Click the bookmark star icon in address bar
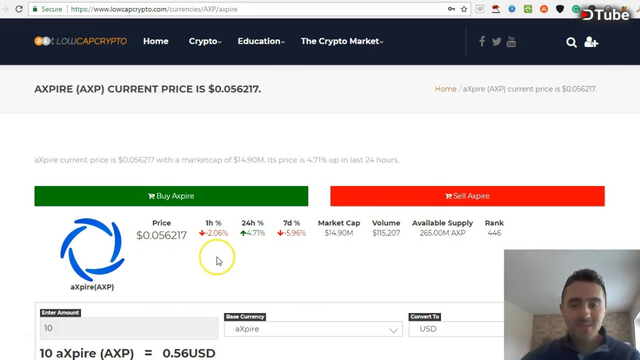Image resolution: width=640 pixels, height=360 pixels. [x=464, y=9]
